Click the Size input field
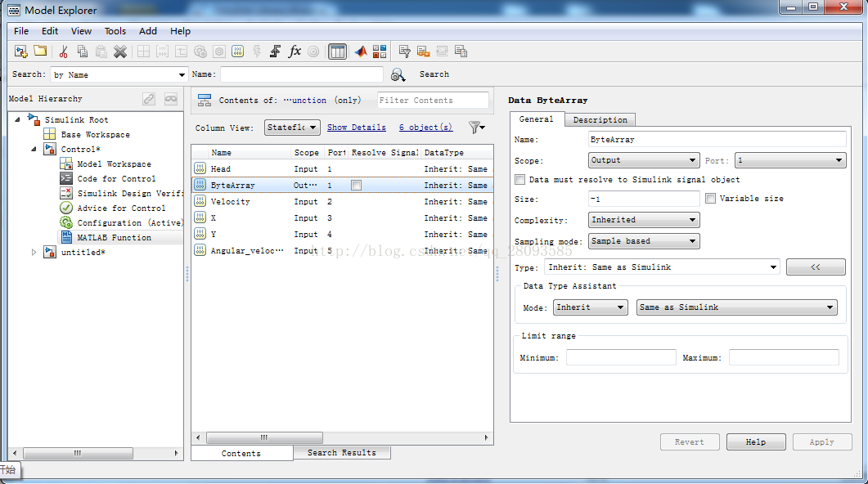The height and width of the screenshot is (484, 868). (x=644, y=199)
